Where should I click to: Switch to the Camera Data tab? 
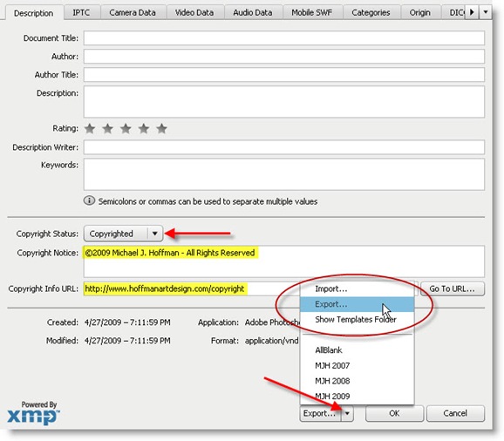tap(133, 13)
